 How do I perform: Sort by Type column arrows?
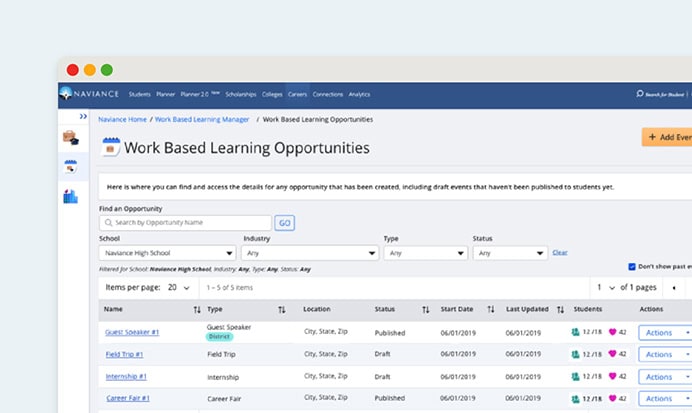pyautogui.click(x=282, y=310)
